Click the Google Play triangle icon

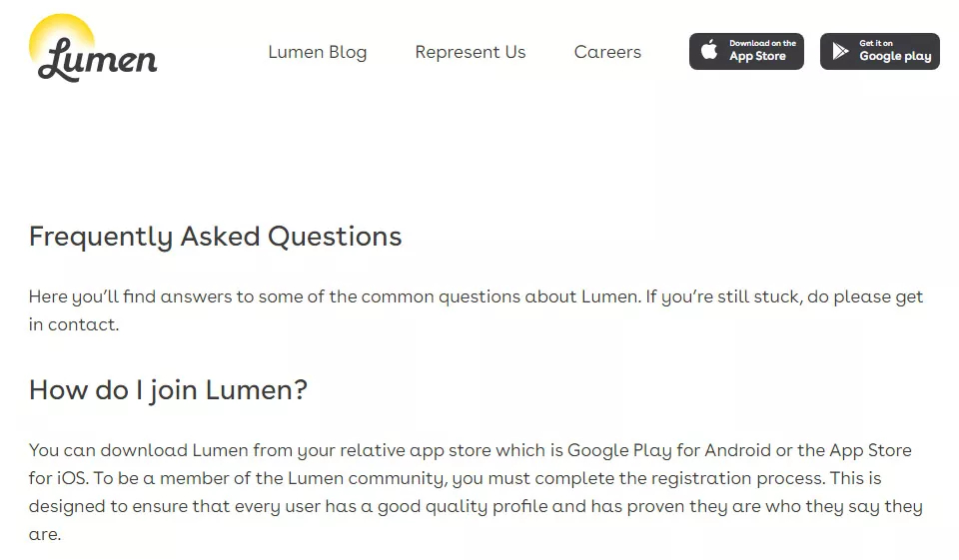[x=840, y=52]
